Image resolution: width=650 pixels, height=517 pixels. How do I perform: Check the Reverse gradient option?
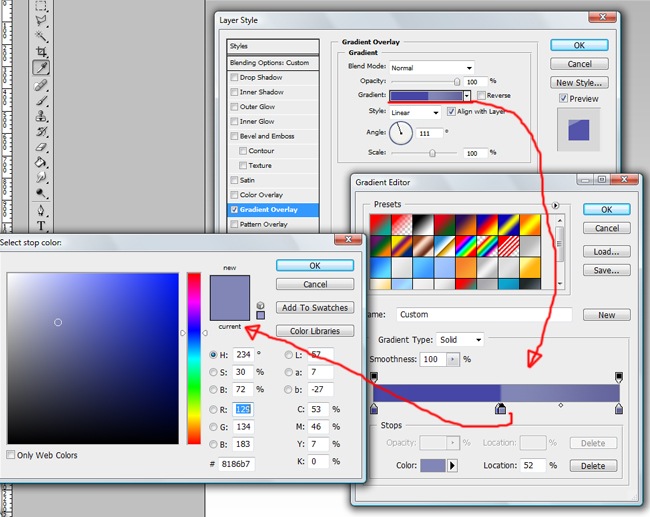481,96
